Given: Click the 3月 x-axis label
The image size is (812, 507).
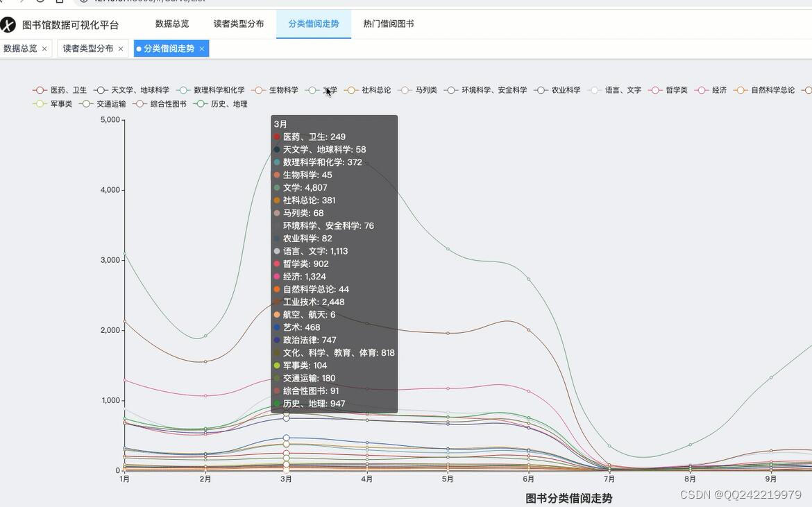Looking at the screenshot, I should coord(286,479).
